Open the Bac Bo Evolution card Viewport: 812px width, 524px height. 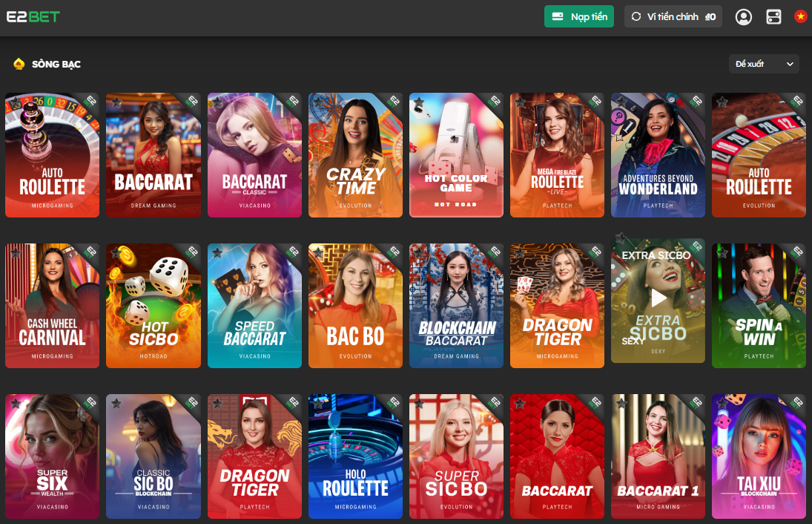click(x=355, y=306)
